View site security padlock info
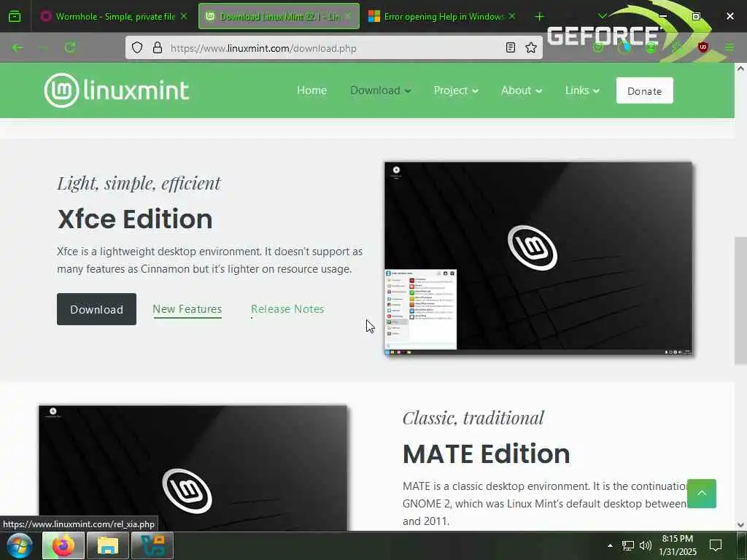Viewport: 747px width, 560px height. (x=158, y=47)
